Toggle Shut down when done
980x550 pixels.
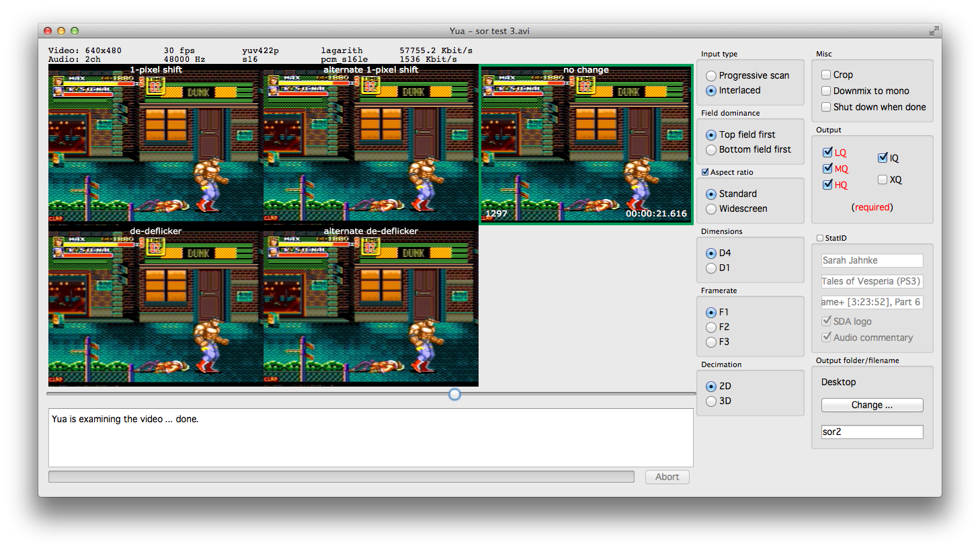point(827,107)
